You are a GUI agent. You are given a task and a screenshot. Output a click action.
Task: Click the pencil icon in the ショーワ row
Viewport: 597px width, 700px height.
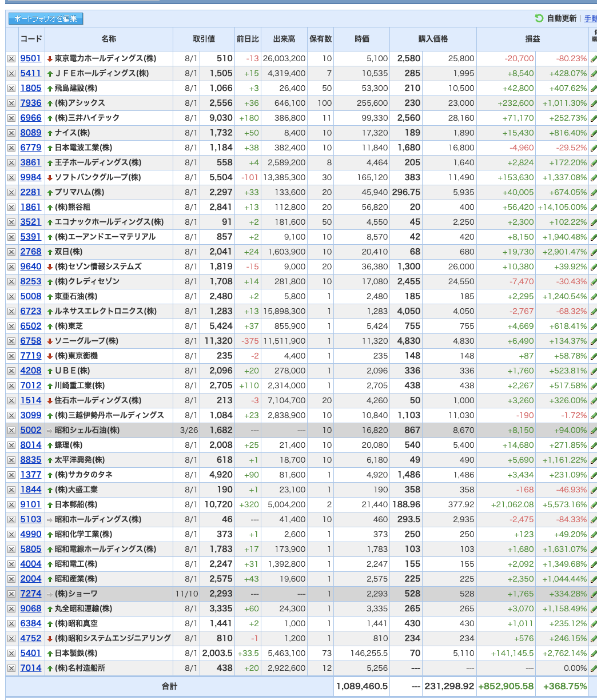click(x=594, y=594)
